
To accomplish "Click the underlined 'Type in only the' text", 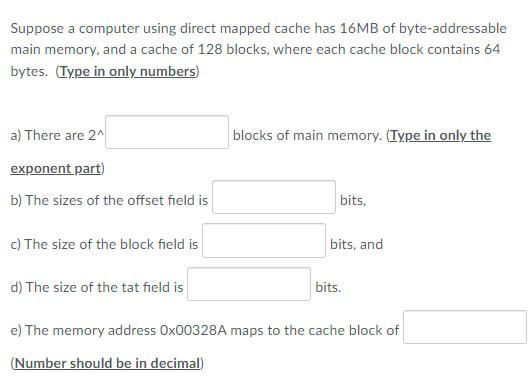I will 440,135.
